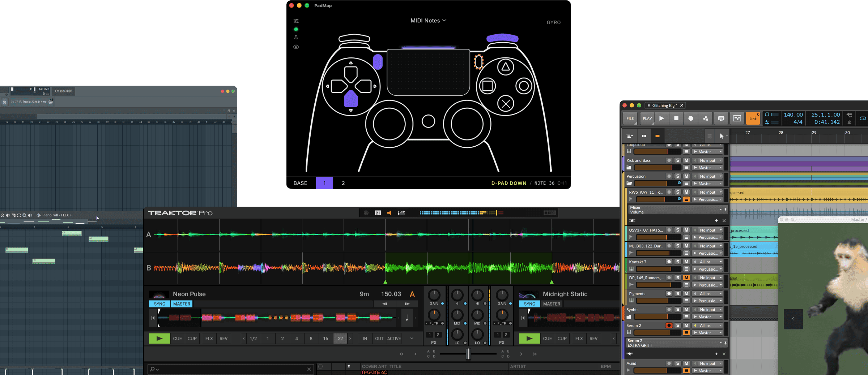Stop playback in Bitwig transport

[676, 118]
